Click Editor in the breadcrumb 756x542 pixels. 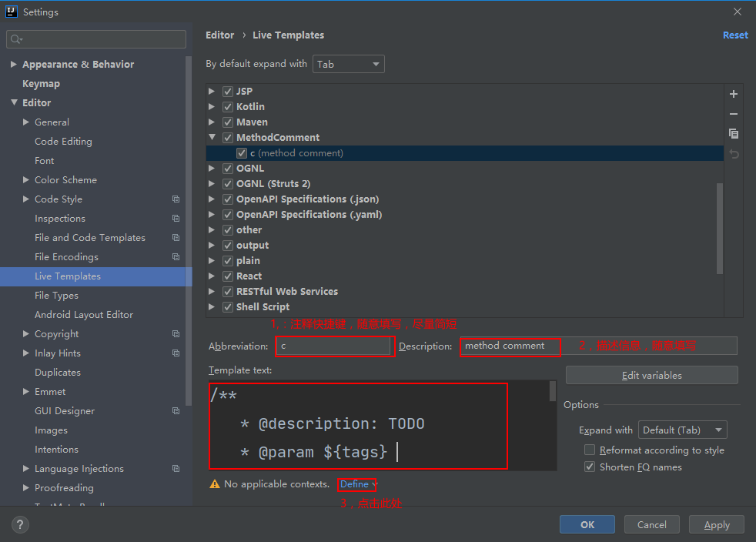(x=220, y=35)
